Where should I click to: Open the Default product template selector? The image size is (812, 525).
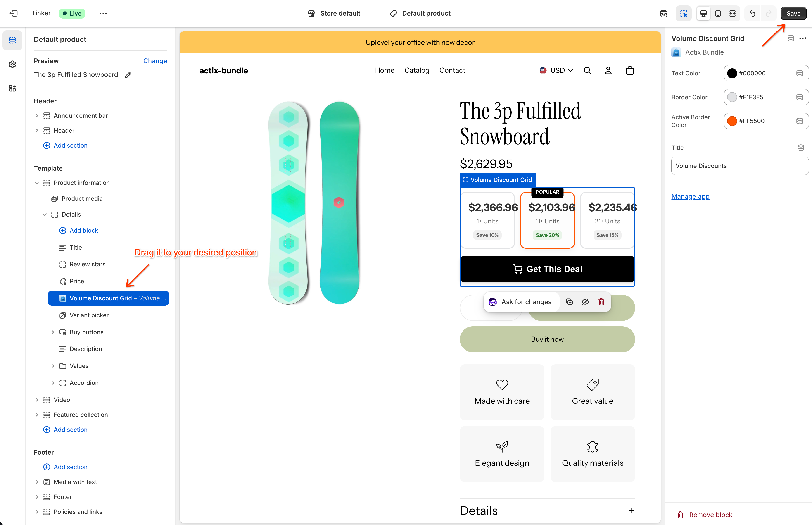420,13
